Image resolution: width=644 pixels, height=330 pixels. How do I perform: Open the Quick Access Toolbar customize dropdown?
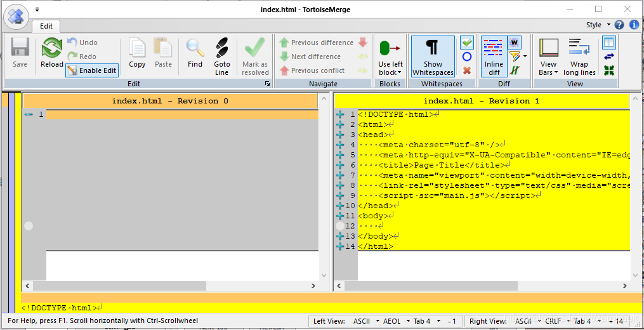coord(37,9)
